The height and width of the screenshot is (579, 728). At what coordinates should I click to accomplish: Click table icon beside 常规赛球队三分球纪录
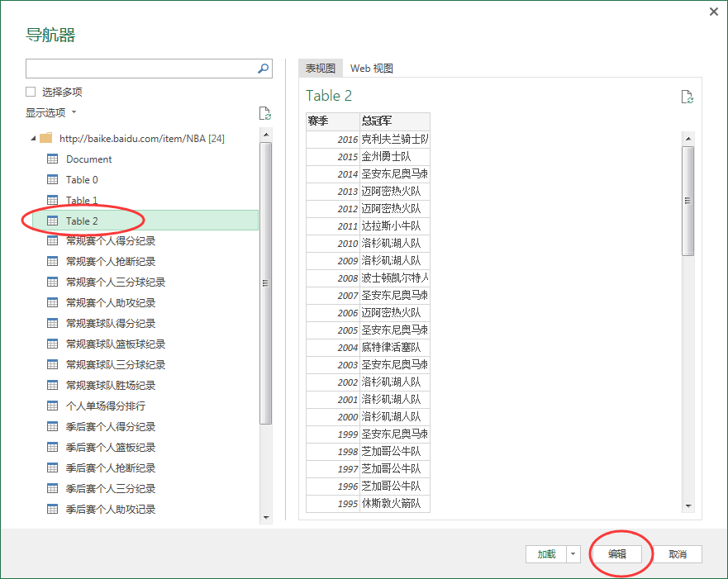[x=52, y=364]
